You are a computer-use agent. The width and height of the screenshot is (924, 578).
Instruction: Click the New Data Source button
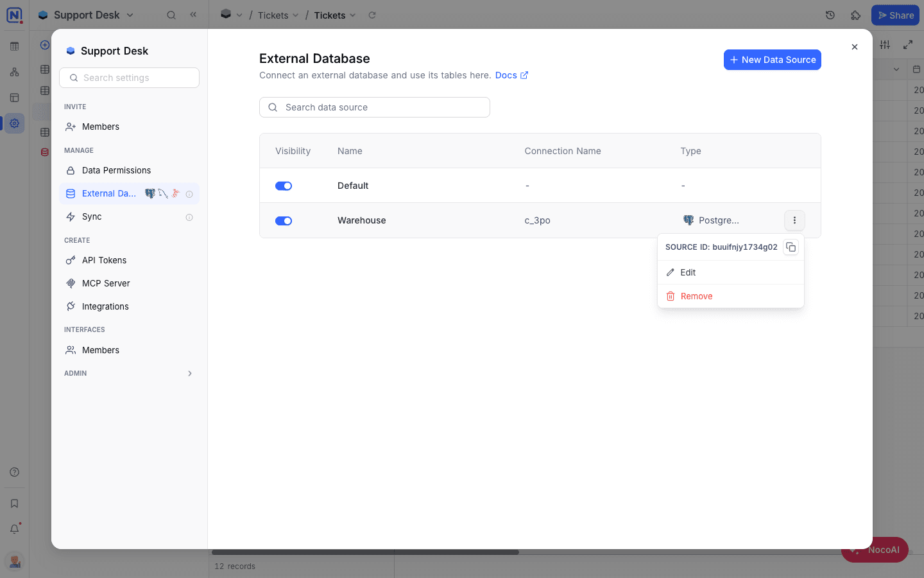coord(773,60)
